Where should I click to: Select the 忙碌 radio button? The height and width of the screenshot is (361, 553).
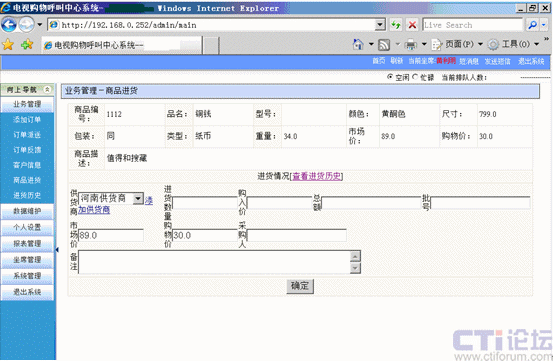coord(415,77)
